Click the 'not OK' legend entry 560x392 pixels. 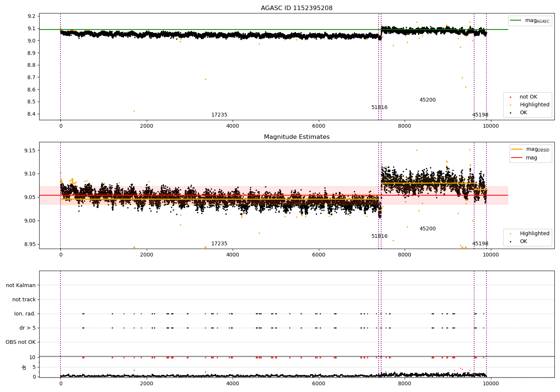point(528,97)
